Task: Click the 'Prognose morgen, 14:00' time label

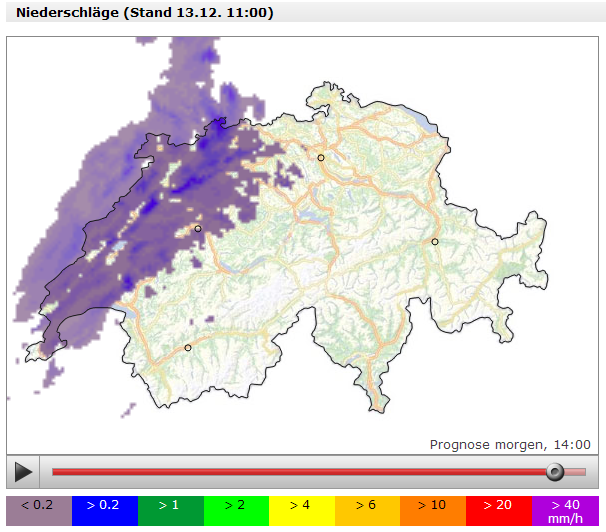Action: click(510, 444)
